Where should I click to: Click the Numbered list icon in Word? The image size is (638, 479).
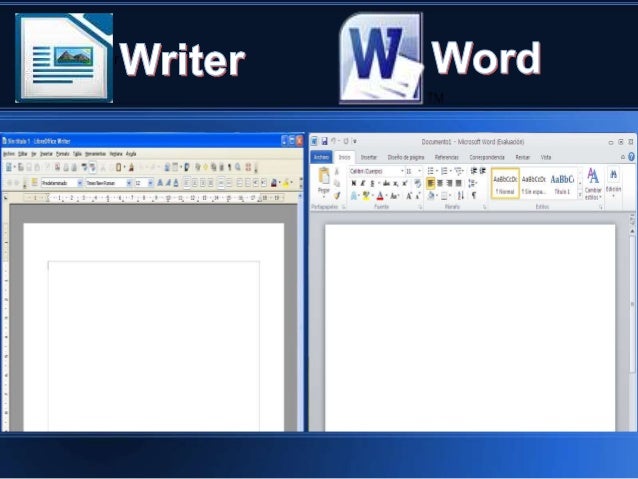click(x=444, y=171)
